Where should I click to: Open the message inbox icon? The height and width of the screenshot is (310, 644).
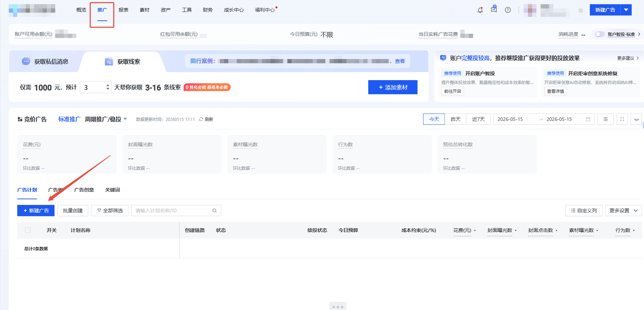494,9
